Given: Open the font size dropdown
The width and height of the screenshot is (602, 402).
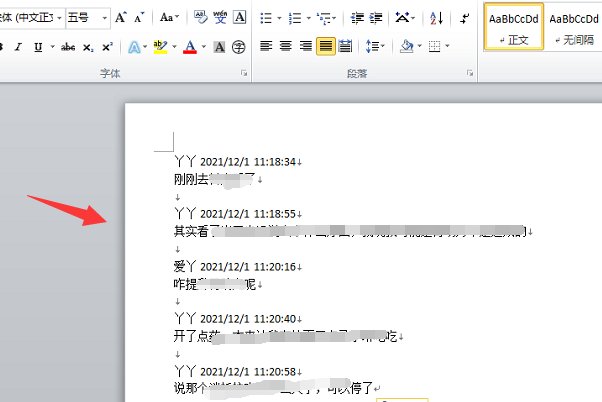Looking at the screenshot, I should coord(102,17).
